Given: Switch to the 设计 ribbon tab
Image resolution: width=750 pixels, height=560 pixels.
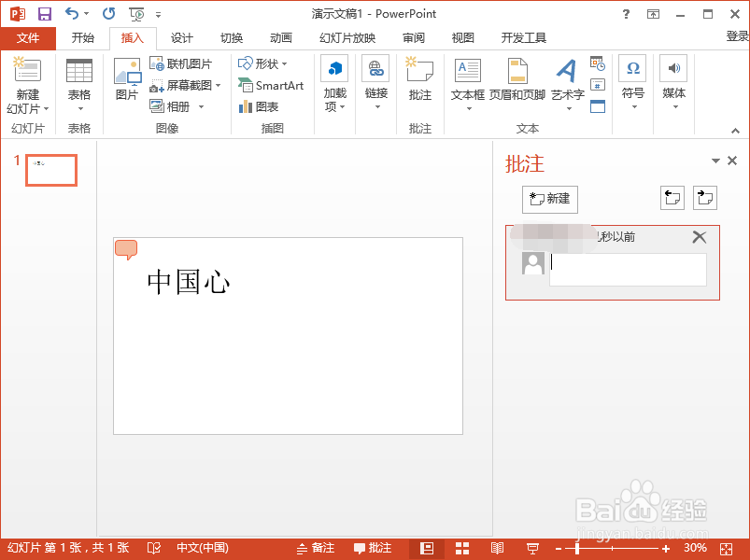Looking at the screenshot, I should (181, 38).
